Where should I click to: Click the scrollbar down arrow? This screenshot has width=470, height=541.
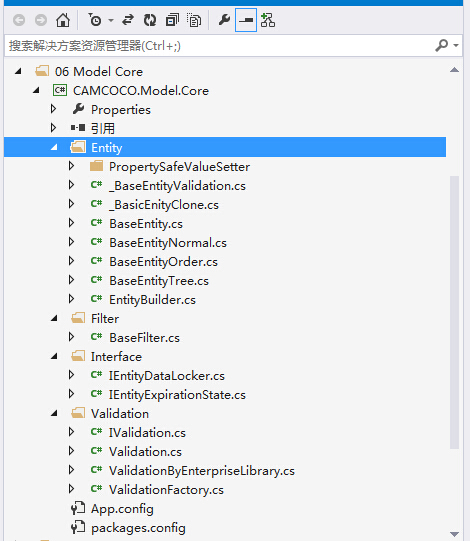(454, 534)
